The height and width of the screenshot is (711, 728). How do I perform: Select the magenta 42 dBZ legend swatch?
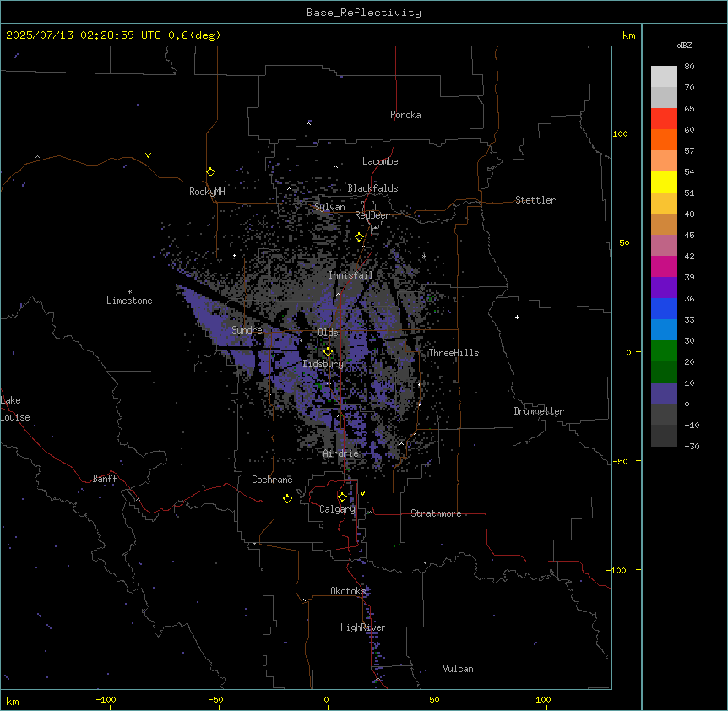tap(664, 266)
